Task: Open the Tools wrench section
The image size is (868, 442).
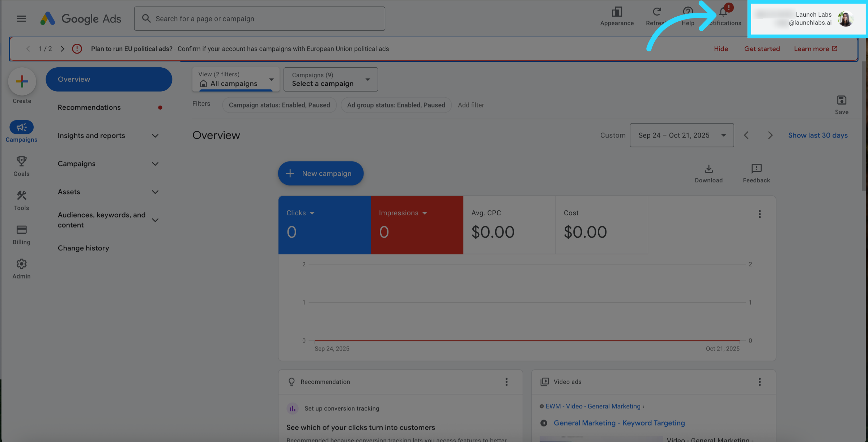Action: pyautogui.click(x=21, y=200)
